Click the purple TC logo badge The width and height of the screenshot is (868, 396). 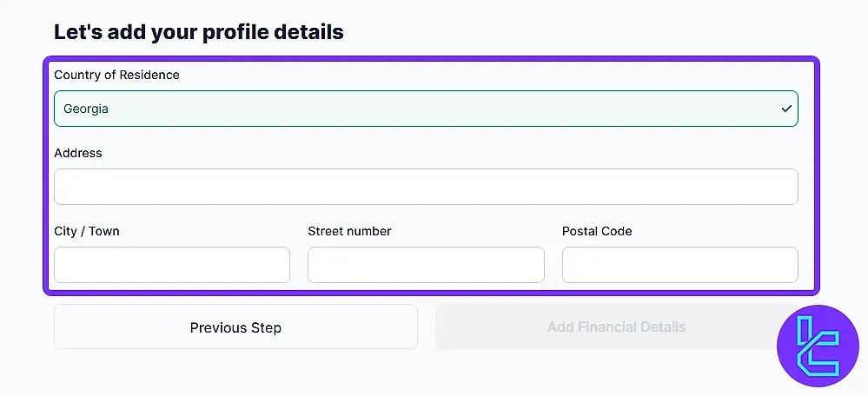(x=818, y=346)
